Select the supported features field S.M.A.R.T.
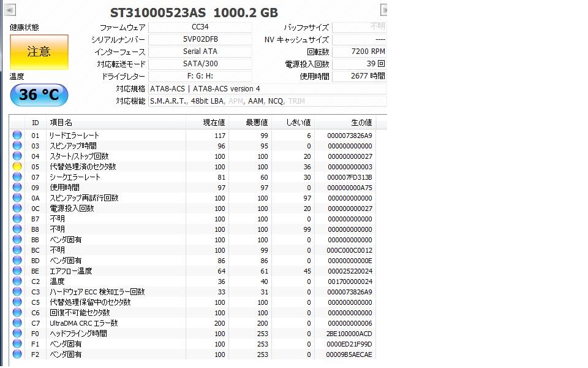This screenshot has width=588, height=368. coord(268,101)
